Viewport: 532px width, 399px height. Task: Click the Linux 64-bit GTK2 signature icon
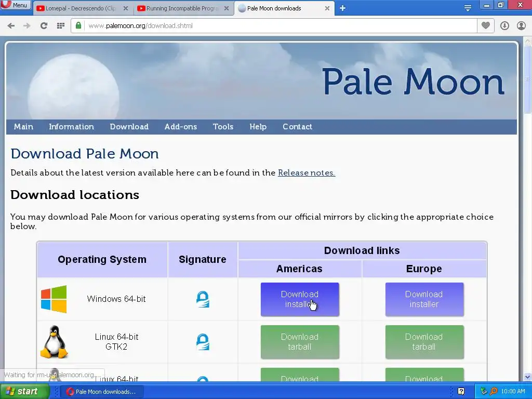pyautogui.click(x=203, y=342)
